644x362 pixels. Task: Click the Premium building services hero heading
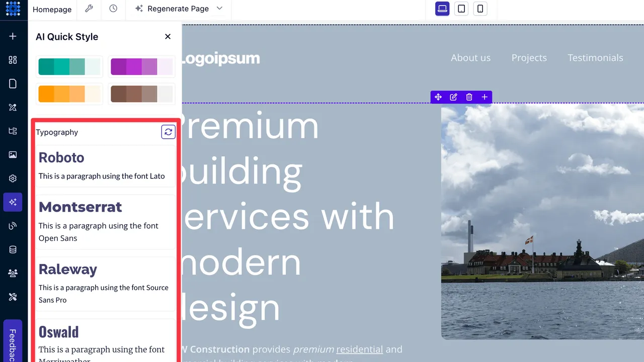(288, 216)
